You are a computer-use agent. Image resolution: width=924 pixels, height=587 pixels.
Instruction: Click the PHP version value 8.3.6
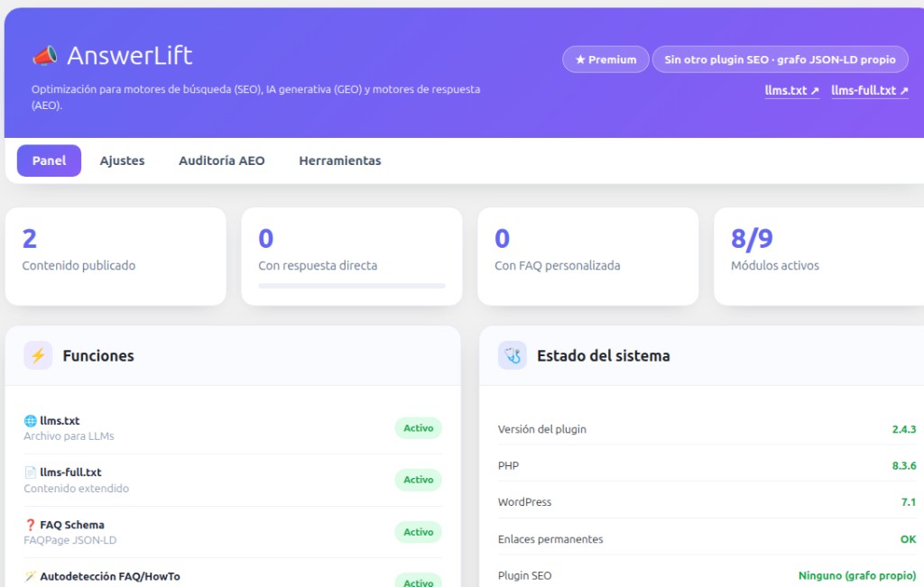(904, 465)
